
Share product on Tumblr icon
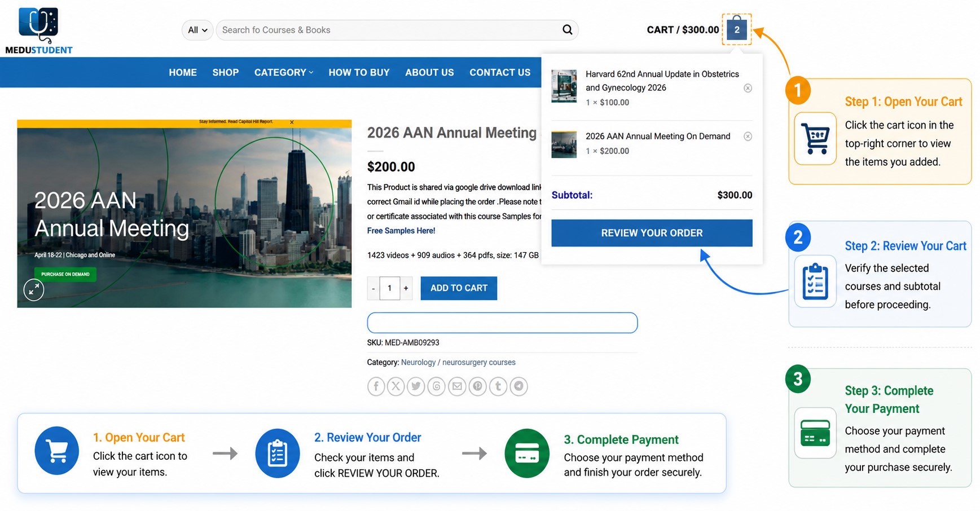[498, 386]
